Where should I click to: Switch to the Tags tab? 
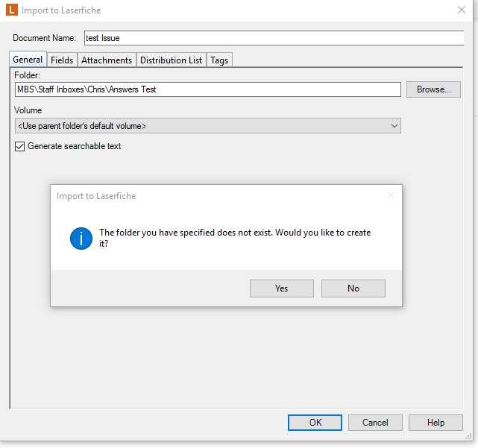(219, 60)
